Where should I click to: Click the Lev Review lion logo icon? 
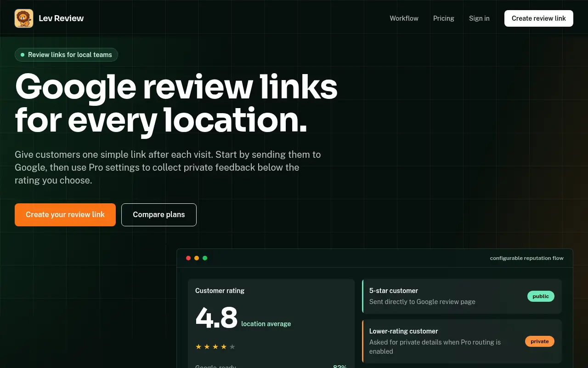[x=24, y=18]
